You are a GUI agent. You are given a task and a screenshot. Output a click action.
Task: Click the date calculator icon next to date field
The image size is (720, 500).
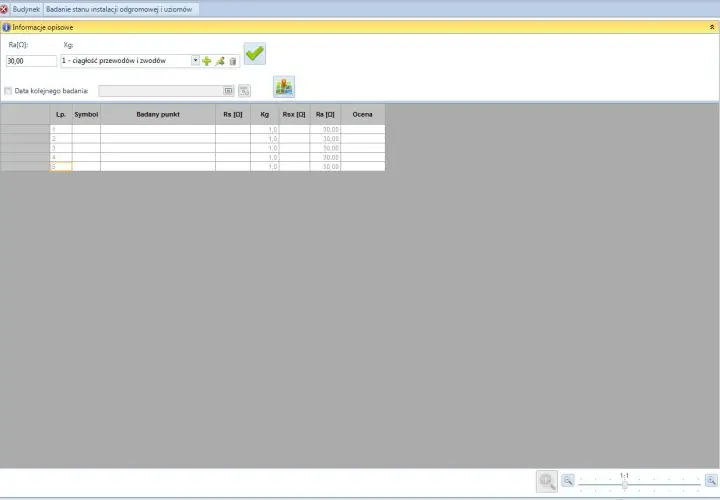pyautogui.click(x=244, y=91)
